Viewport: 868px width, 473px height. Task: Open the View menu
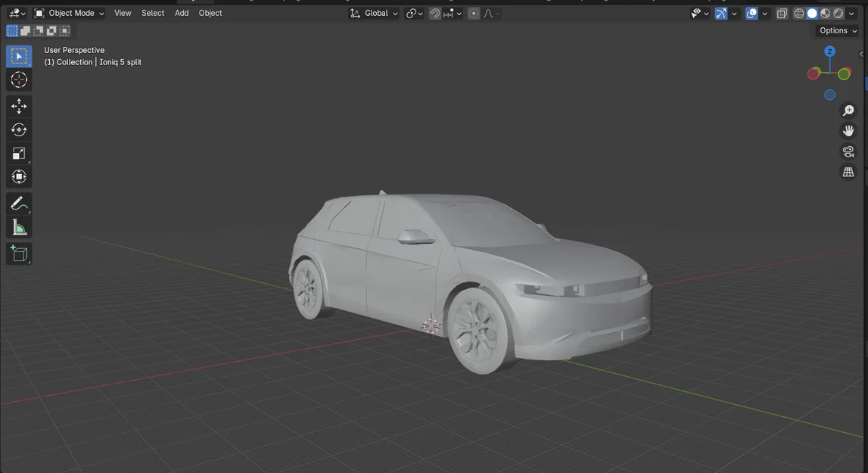point(123,13)
